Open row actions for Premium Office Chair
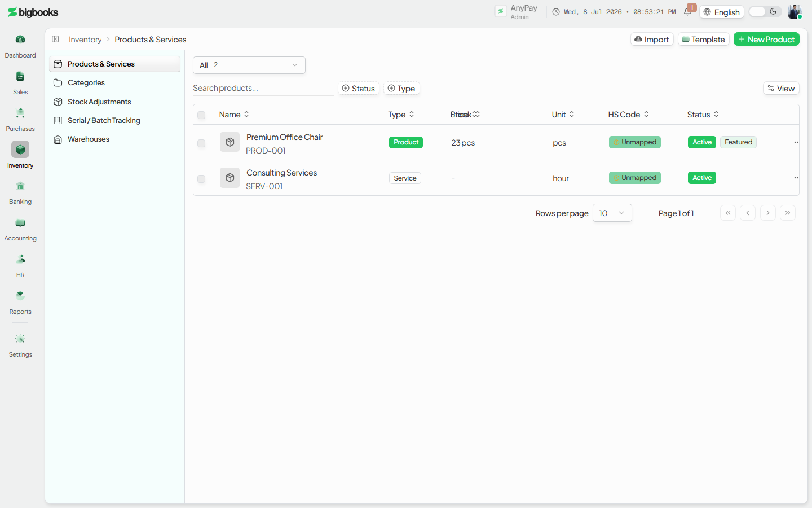The height and width of the screenshot is (508, 812). pos(796,142)
